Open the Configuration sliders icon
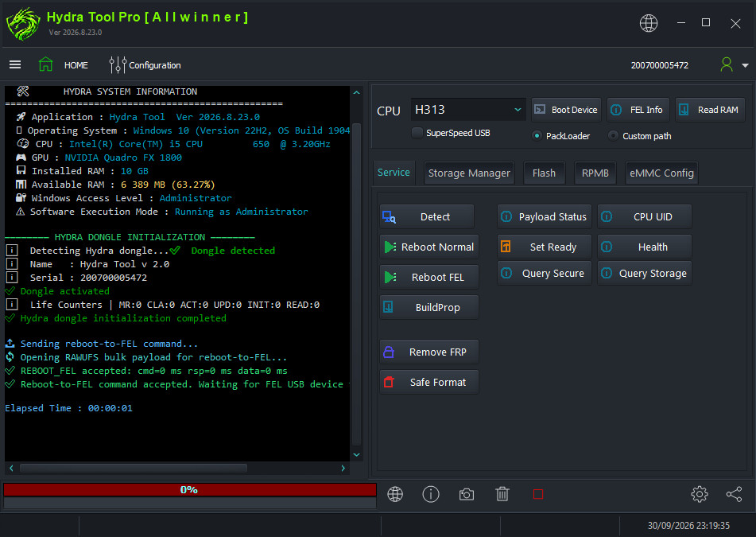This screenshot has width=756, height=537. pos(118,64)
